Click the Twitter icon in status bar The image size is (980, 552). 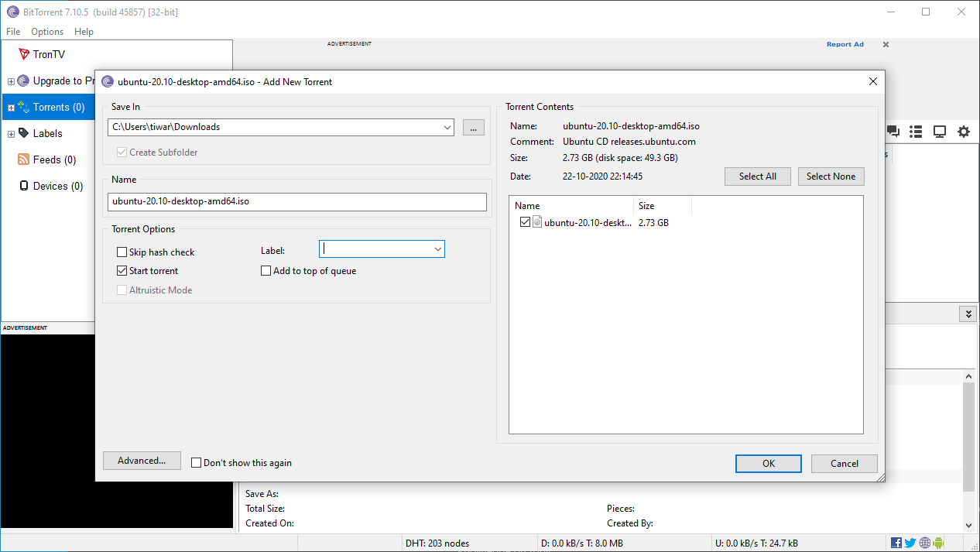click(910, 543)
